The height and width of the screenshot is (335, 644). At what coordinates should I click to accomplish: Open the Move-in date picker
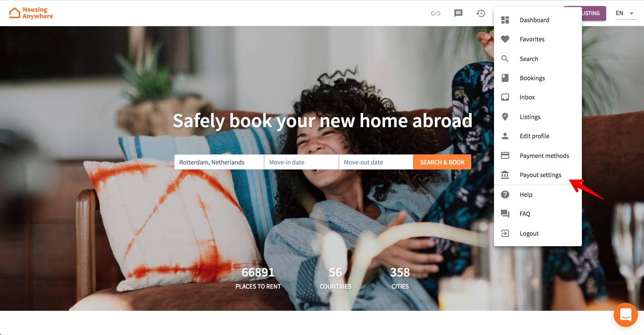click(302, 162)
